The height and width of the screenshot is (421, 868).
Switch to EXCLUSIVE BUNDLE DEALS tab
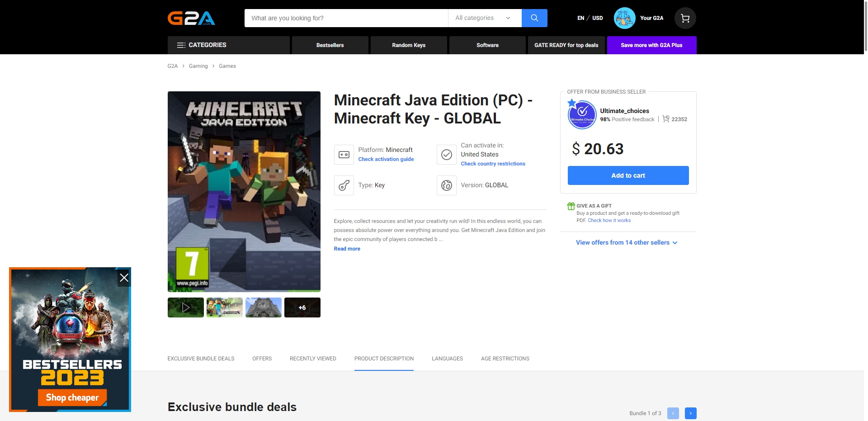[x=201, y=359]
